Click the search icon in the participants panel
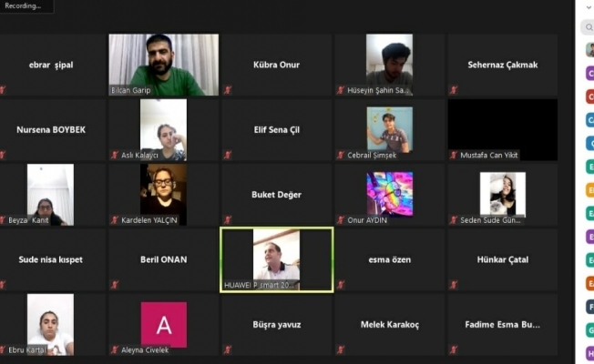The width and height of the screenshot is (594, 364). point(589,27)
